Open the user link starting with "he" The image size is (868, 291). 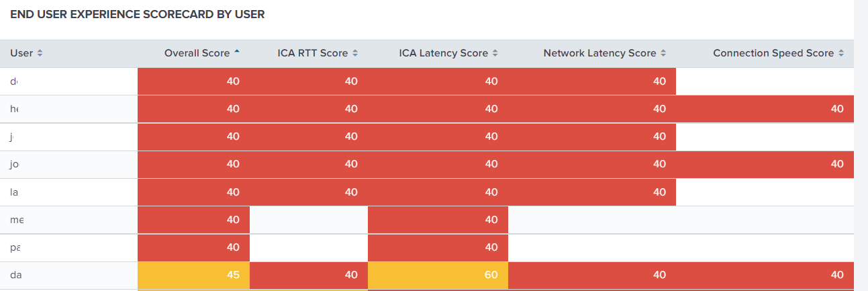[x=14, y=109]
